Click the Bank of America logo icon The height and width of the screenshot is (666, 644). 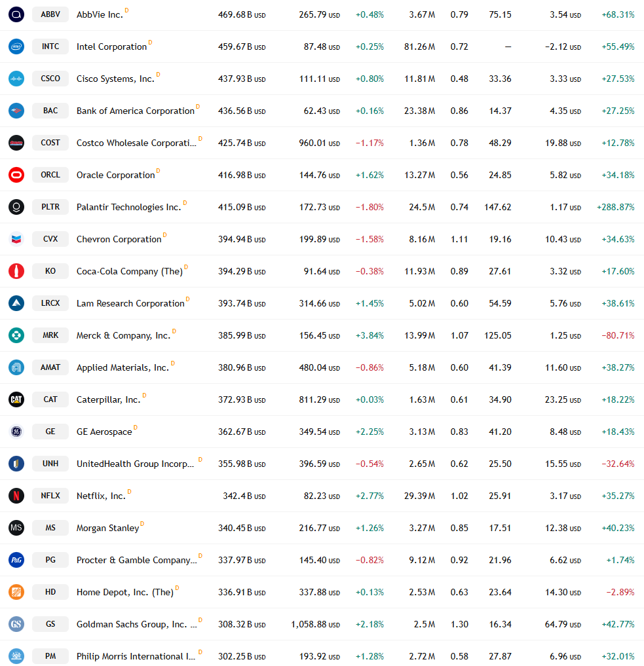point(16,111)
